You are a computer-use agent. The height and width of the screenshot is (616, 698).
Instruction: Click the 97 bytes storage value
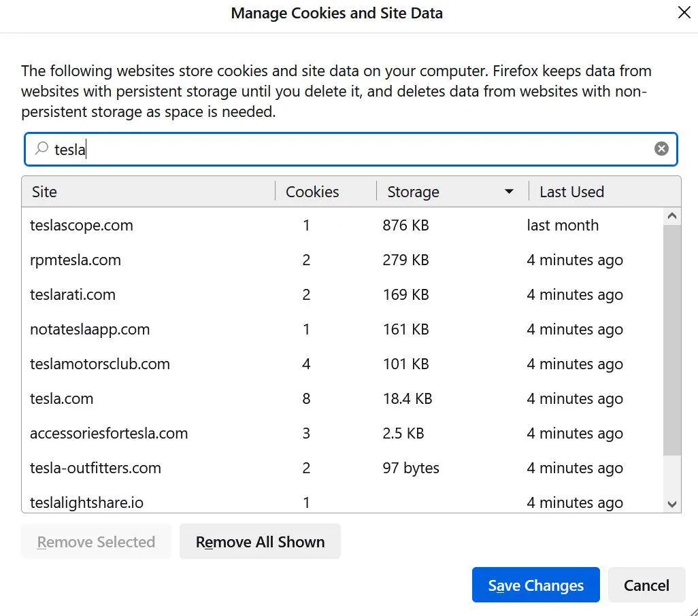point(411,468)
